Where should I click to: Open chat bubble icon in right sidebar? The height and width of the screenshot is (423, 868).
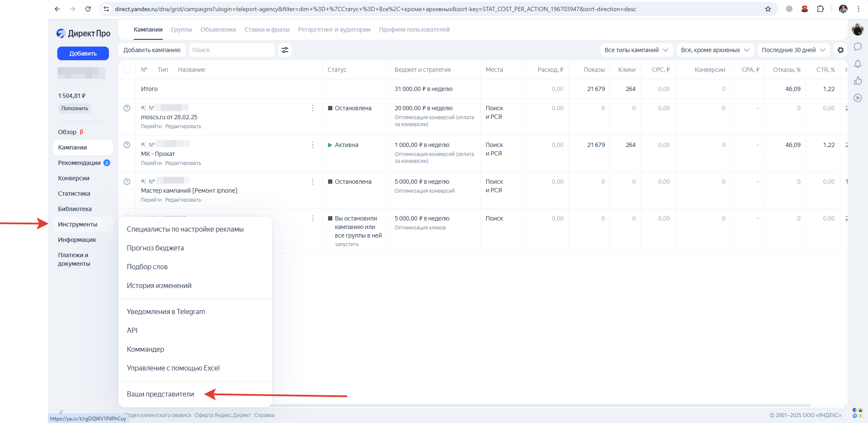(x=858, y=47)
